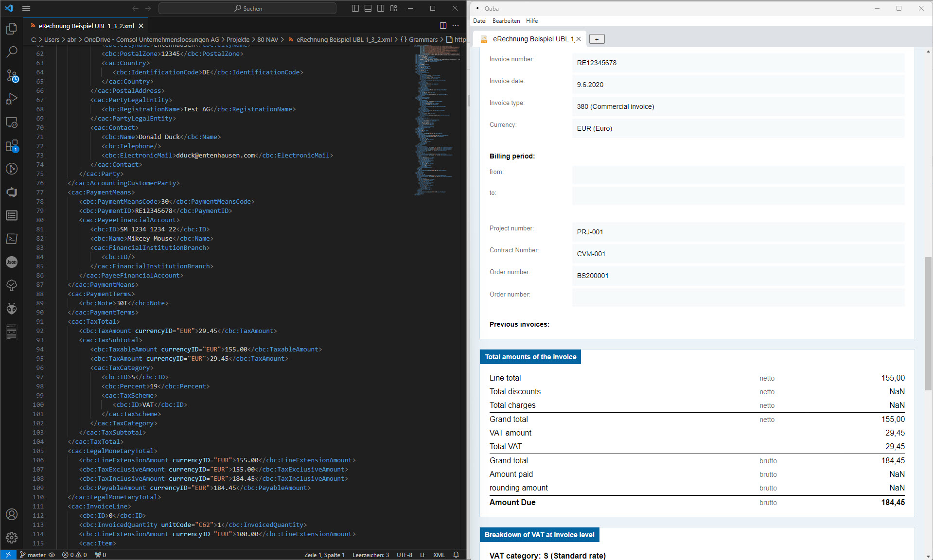Open Customize Layout button in title bar

pyautogui.click(x=394, y=8)
